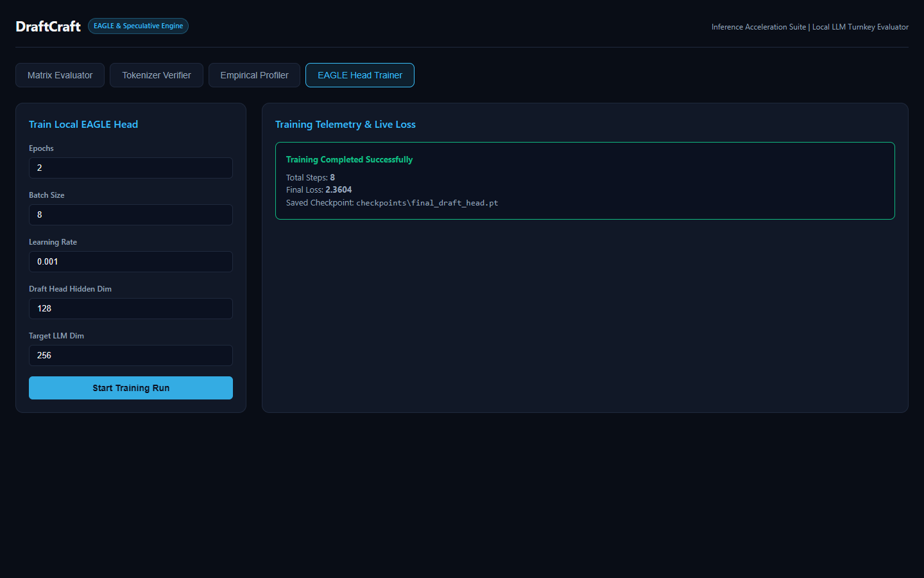Click the Training Completed Successfully message
Screen dimensions: 924x578
(349, 159)
